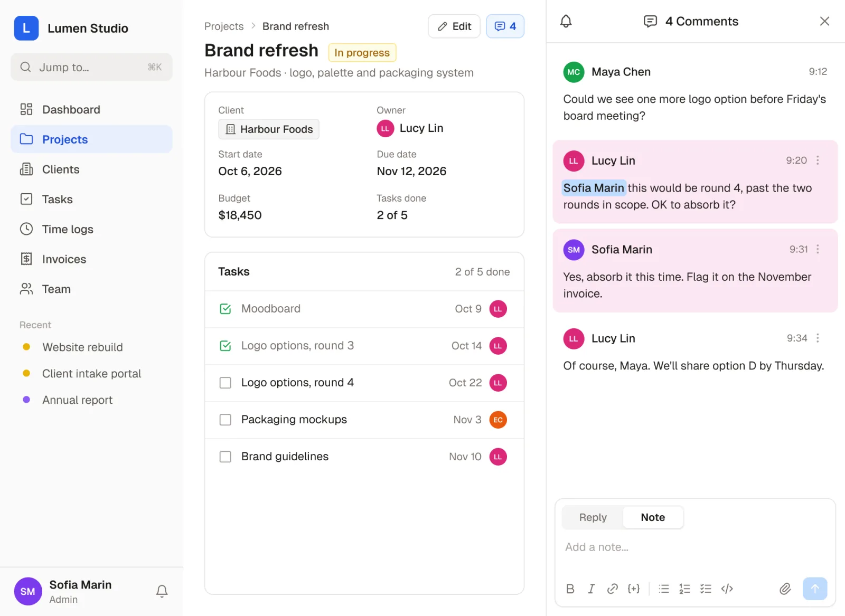The height and width of the screenshot is (616, 845).
Task: Toggle italic formatting in note editor
Action: pos(591,589)
